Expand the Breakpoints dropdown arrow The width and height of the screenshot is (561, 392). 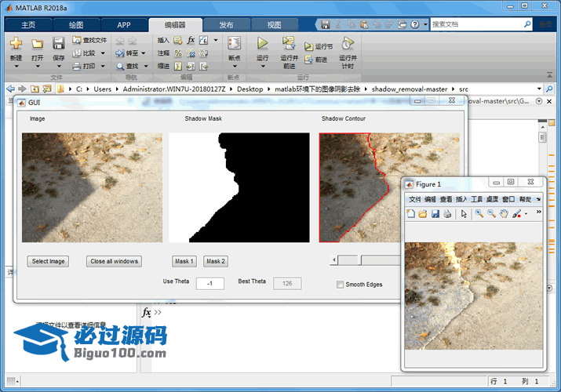pos(235,66)
